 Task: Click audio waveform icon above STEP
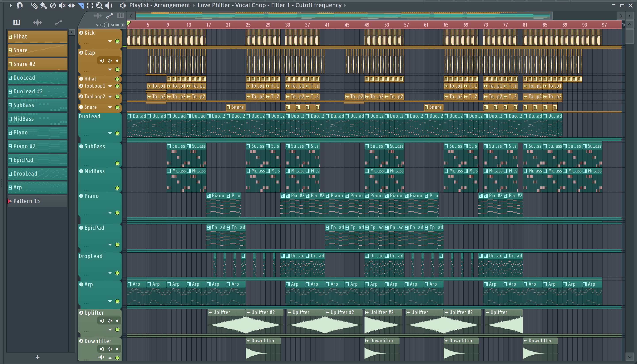point(98,16)
